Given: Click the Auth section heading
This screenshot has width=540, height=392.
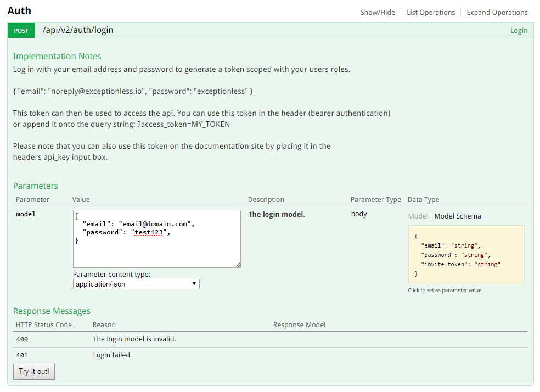Looking at the screenshot, I should pyautogui.click(x=19, y=10).
